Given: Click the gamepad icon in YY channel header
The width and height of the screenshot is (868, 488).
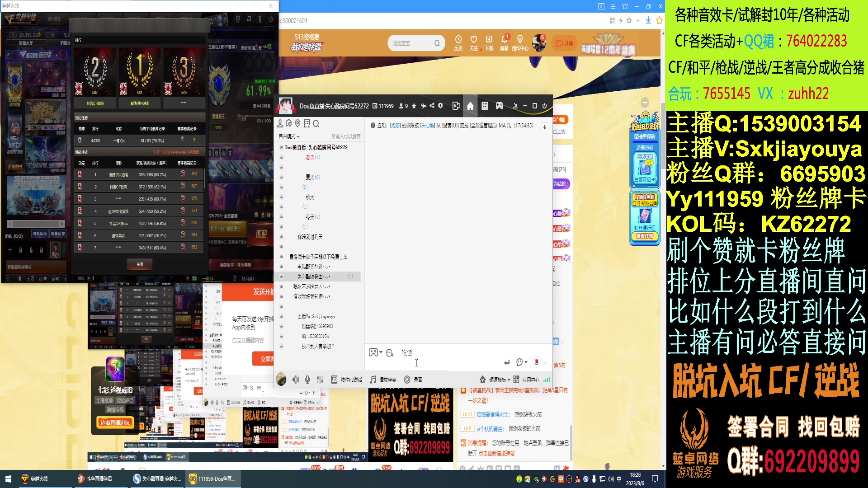Looking at the screenshot, I should point(499,106).
